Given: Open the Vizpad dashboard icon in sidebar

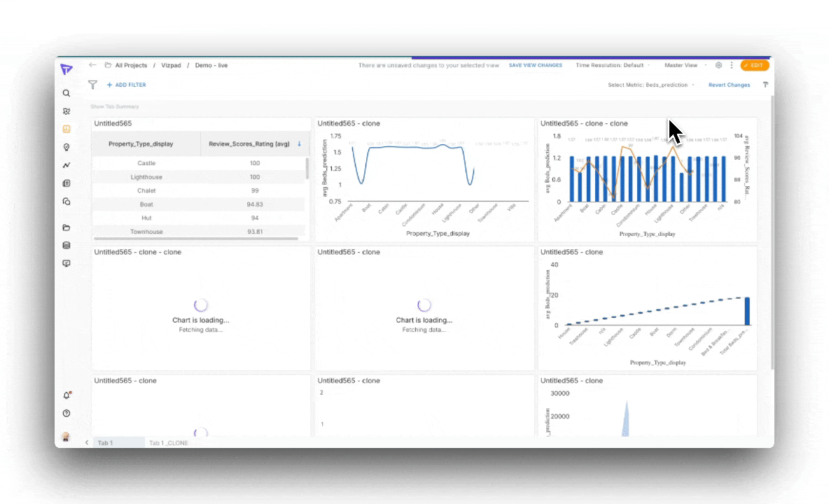Looking at the screenshot, I should pos(67,129).
